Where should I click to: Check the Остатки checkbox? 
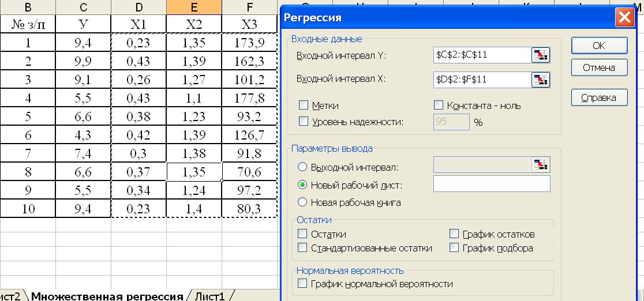point(302,234)
